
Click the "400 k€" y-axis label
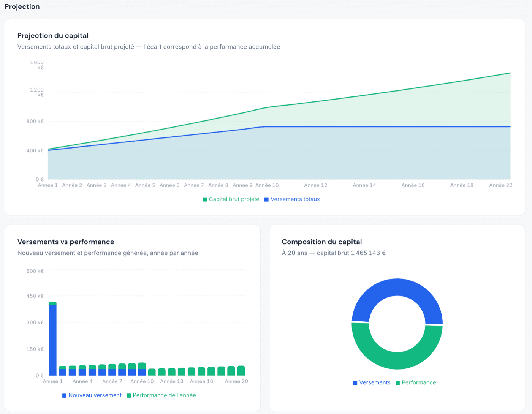tap(35, 150)
